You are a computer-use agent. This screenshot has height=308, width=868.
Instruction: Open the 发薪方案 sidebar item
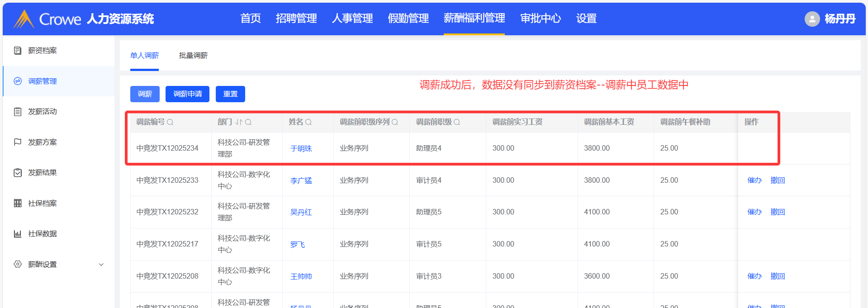42,142
